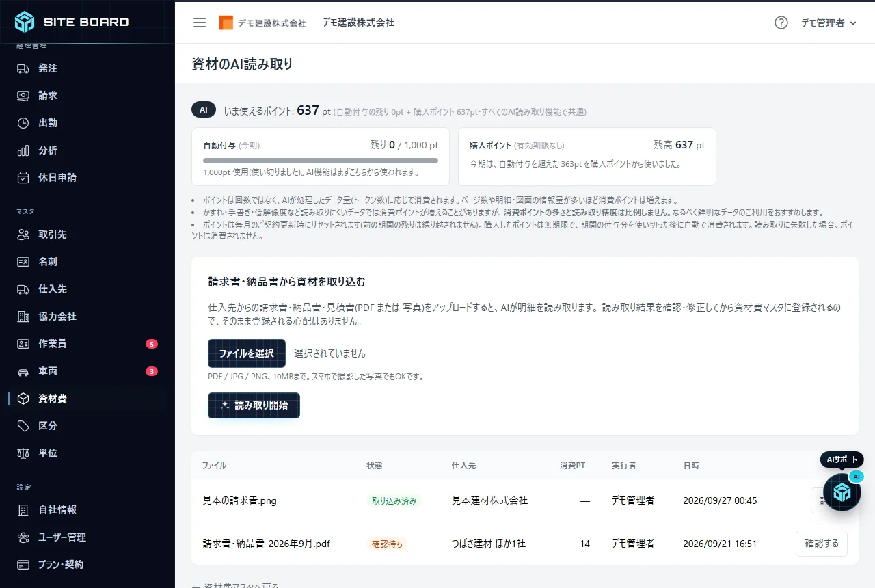Click the 自動付与 points progress bar
This screenshot has height=588, width=875.
point(321,161)
